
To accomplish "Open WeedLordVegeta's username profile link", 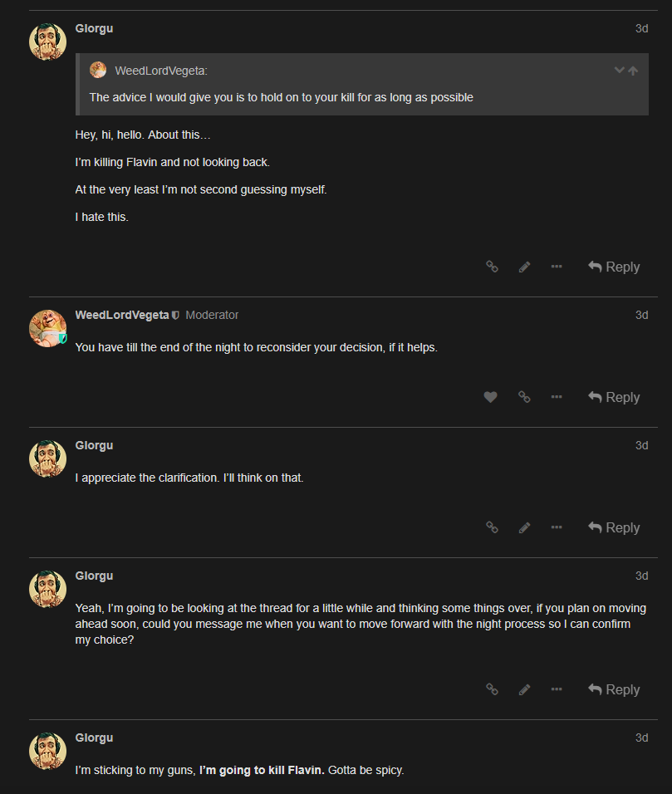I will [122, 315].
